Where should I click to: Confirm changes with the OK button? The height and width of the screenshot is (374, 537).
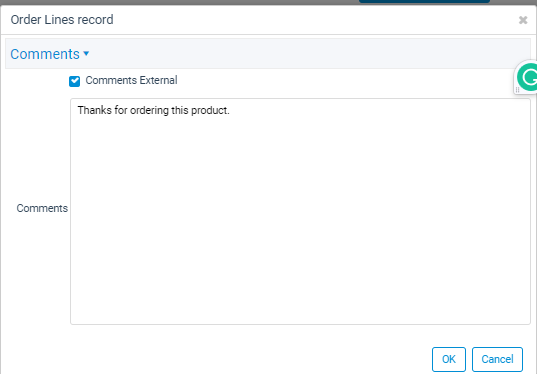point(449,359)
